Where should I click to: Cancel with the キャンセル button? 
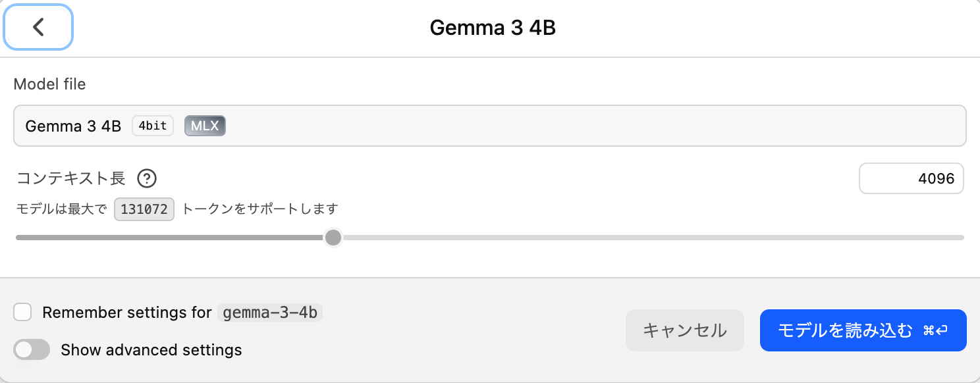[x=684, y=330]
